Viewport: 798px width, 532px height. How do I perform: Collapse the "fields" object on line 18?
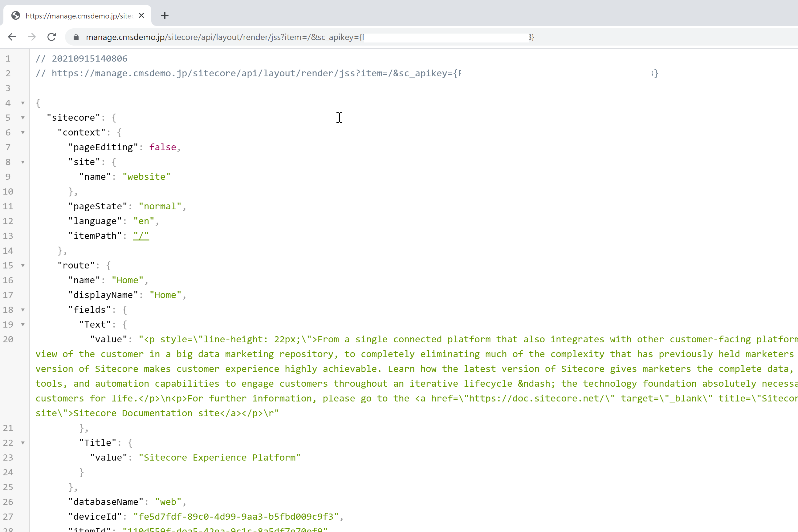click(23, 310)
